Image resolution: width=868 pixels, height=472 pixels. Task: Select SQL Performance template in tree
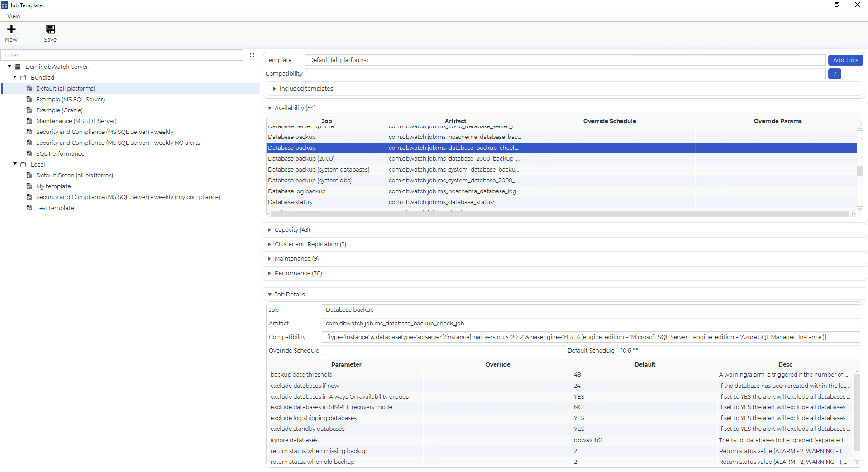point(60,154)
